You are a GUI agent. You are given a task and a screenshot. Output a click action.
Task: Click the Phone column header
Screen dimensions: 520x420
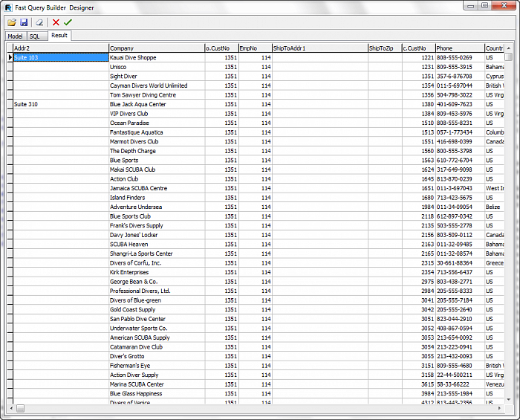(x=459, y=48)
